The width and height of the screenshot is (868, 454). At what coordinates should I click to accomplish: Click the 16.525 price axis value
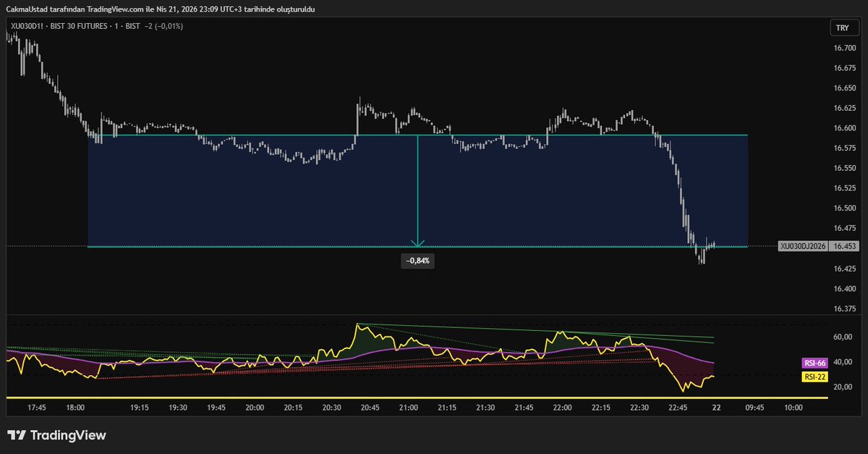pyautogui.click(x=845, y=188)
